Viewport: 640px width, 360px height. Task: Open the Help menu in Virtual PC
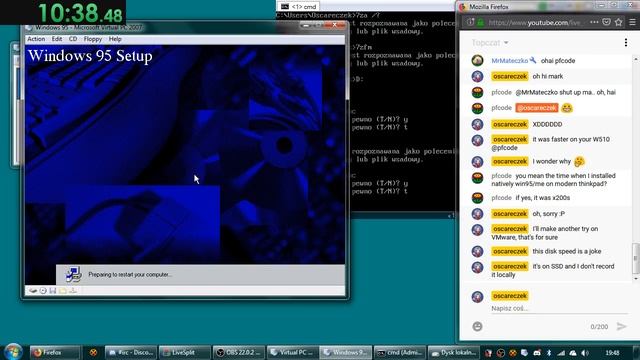pyautogui.click(x=115, y=39)
